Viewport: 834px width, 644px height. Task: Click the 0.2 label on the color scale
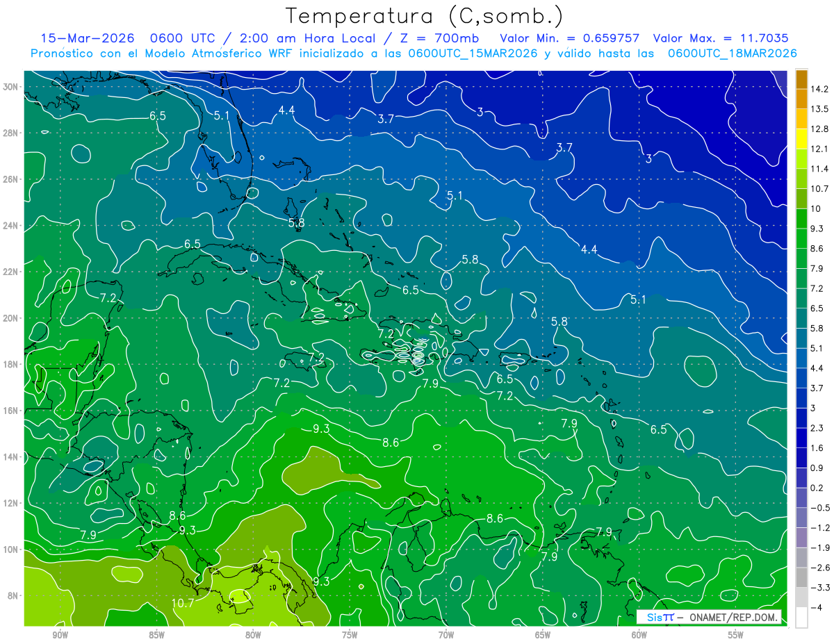click(x=817, y=488)
